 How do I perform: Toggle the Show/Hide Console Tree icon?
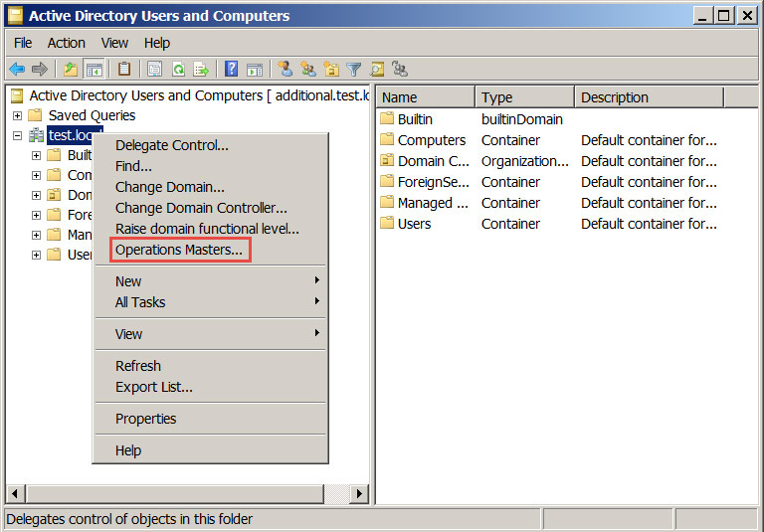(x=95, y=69)
